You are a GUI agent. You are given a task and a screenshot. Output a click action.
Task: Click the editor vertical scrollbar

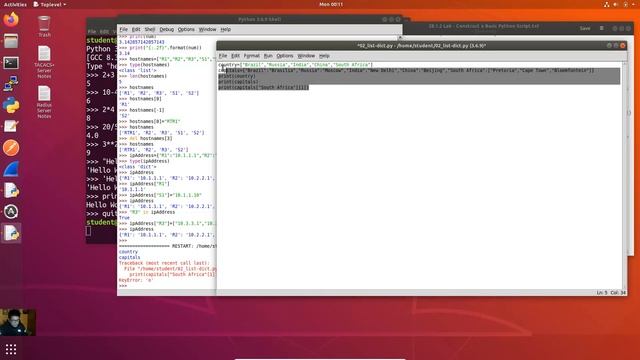[x=624, y=175]
